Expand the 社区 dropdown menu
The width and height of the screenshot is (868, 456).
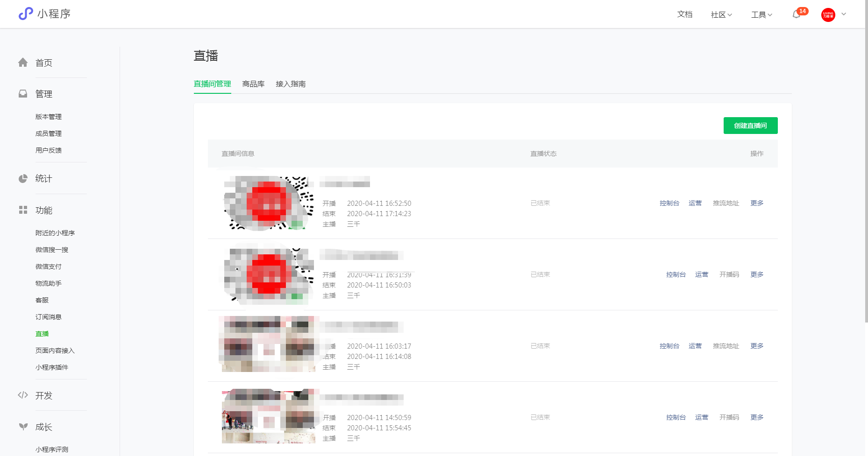(x=721, y=15)
